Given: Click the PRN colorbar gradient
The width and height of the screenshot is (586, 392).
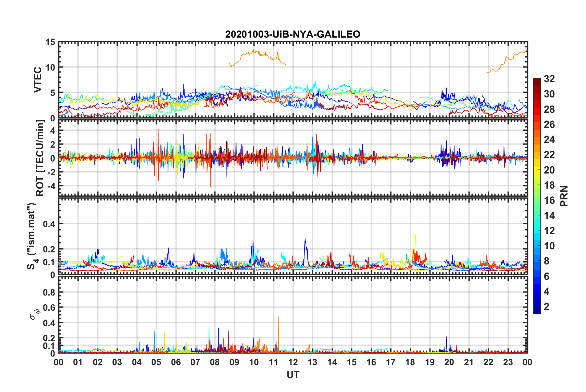Looking at the screenshot, I should click(537, 196).
